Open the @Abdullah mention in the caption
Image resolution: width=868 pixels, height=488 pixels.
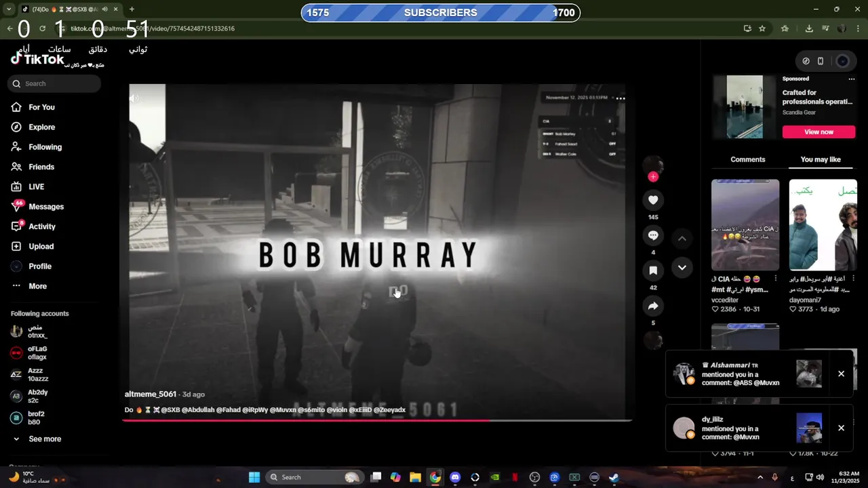[x=197, y=410]
